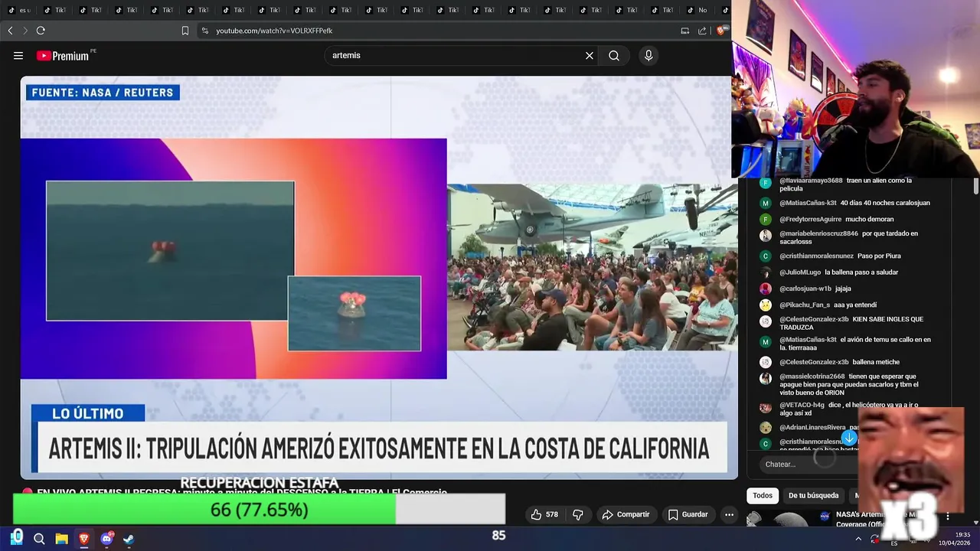Open the Windows Start button
This screenshot has width=980, height=551.
click(x=17, y=538)
